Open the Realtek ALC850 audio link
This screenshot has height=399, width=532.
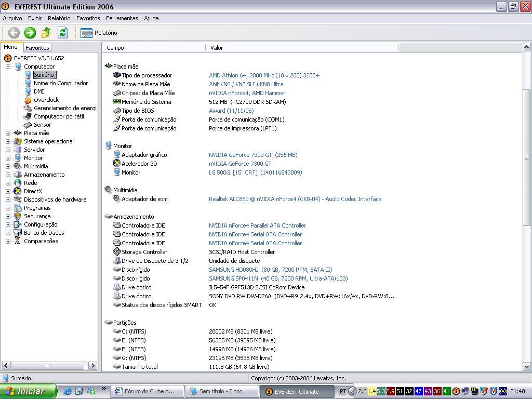(295, 199)
